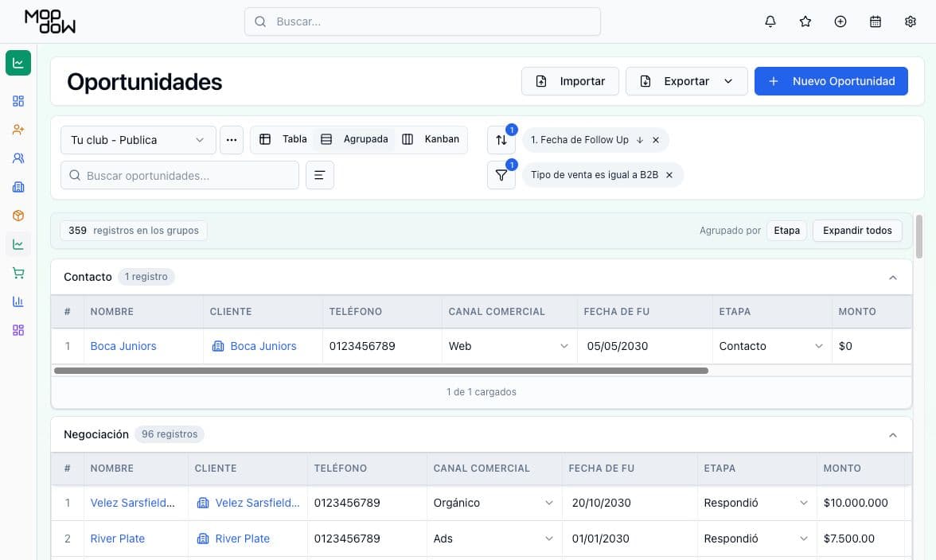This screenshot has width=936, height=560.
Task: Click the $10.000.000 amount cell
Action: 856,503
